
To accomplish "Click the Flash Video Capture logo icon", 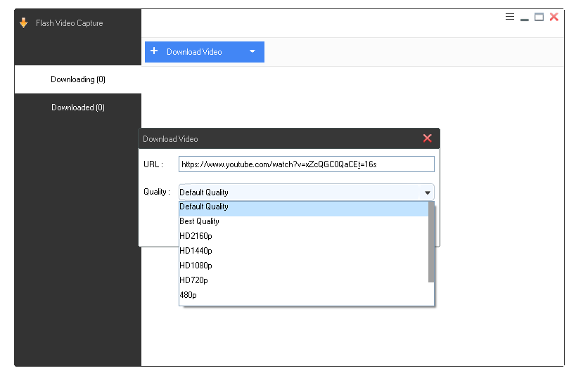I will coord(24,23).
